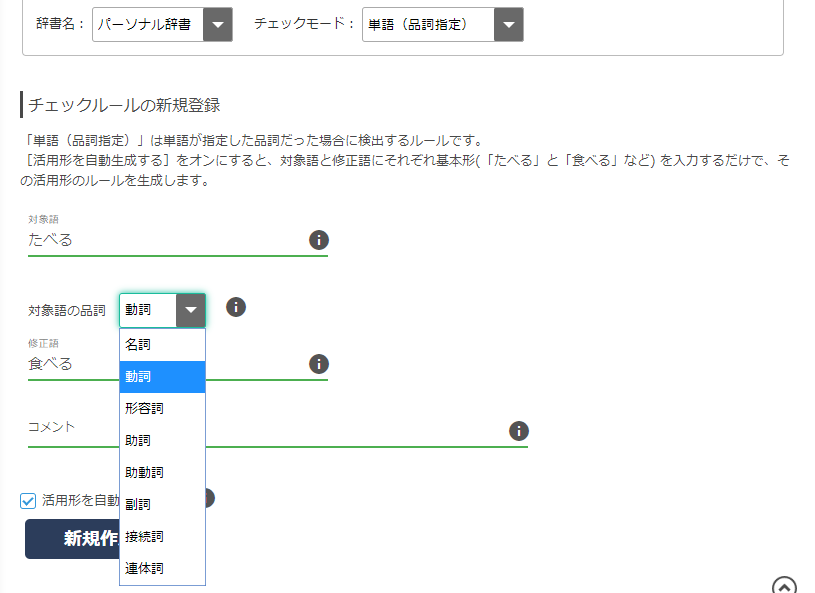Click the 対象語 input containing たべる
Viewport: 815px width, 593px height.
[x=165, y=241]
